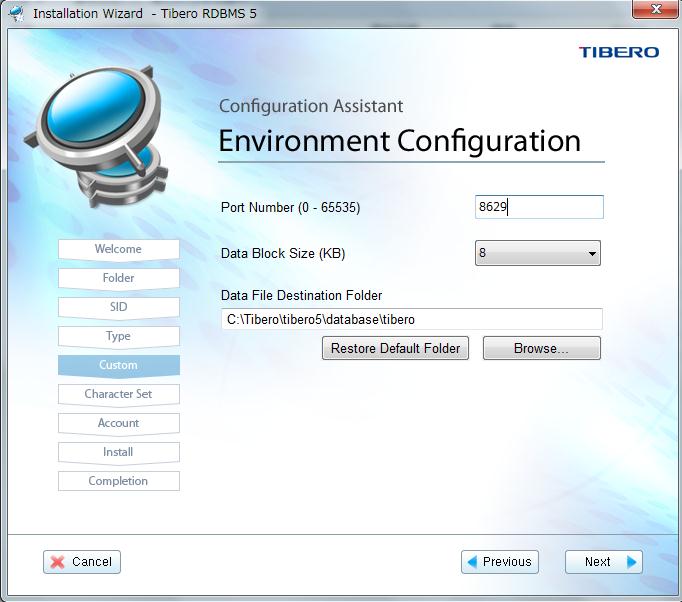Click the Data File Destination Folder field
This screenshot has height=602, width=682.
412,319
